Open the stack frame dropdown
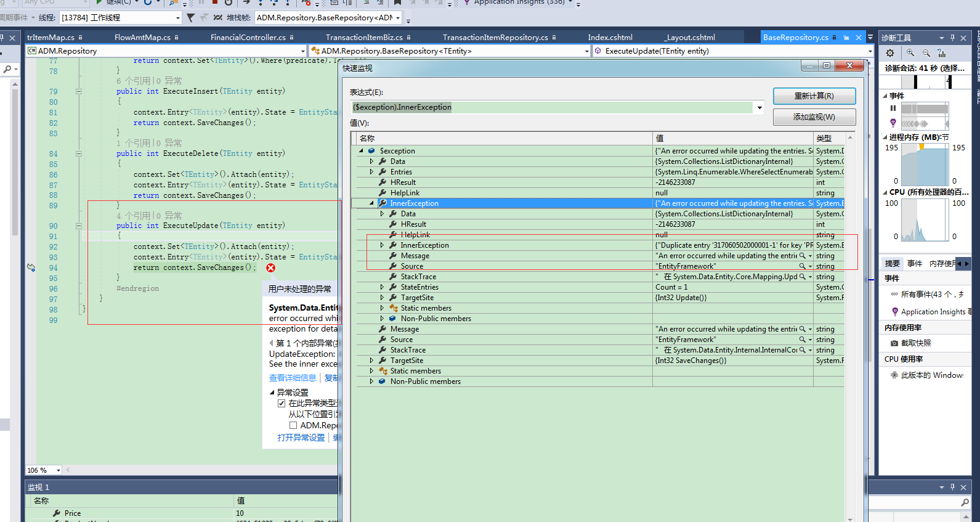Viewport: 980px width, 522px height. [398, 18]
